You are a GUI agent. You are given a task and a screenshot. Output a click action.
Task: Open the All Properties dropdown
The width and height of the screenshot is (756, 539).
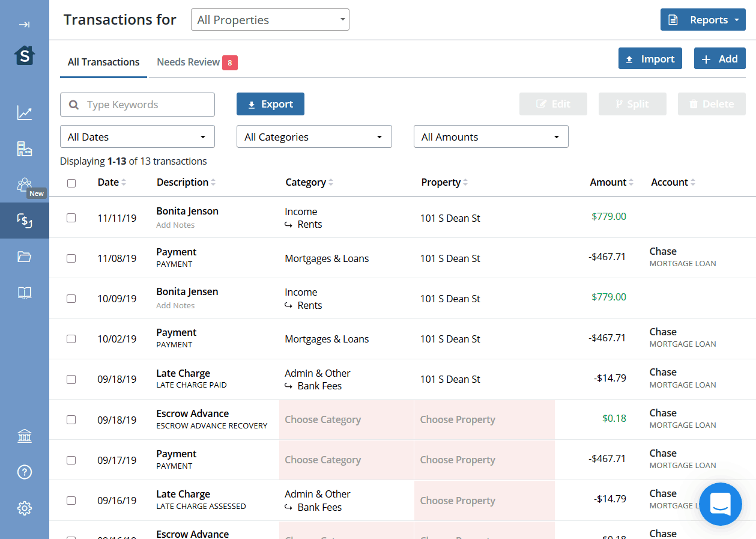point(270,20)
